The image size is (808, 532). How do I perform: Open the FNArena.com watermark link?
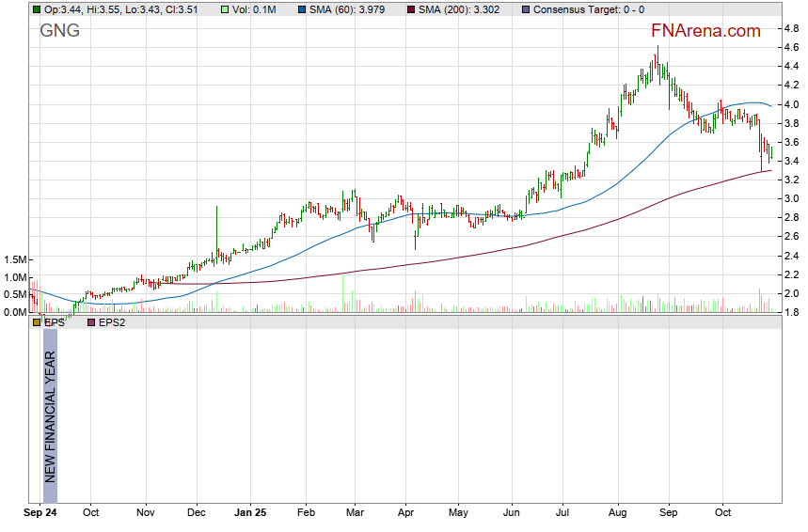pos(705,31)
